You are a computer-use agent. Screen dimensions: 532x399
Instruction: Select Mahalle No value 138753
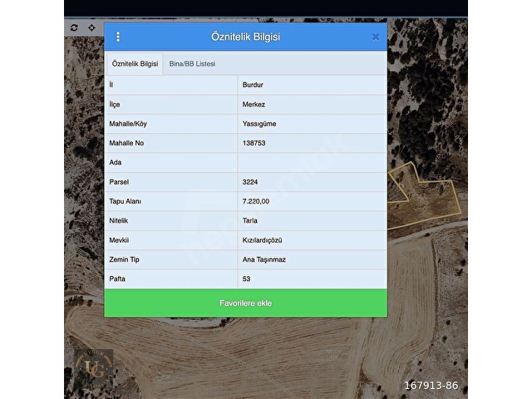(254, 143)
